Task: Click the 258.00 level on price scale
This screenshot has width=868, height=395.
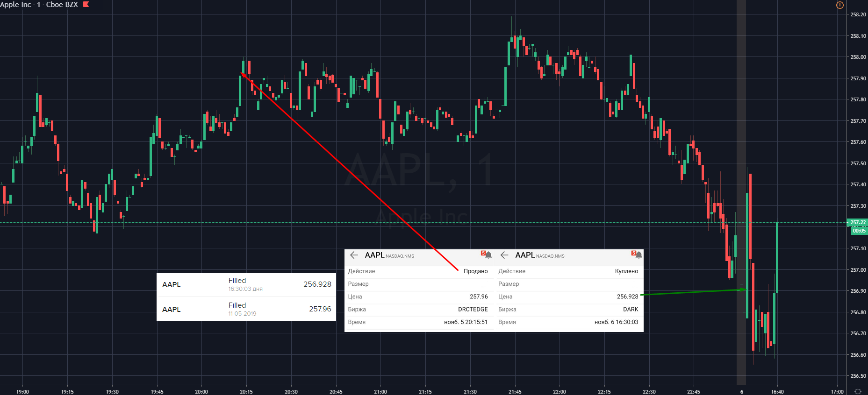Action: click(858, 57)
